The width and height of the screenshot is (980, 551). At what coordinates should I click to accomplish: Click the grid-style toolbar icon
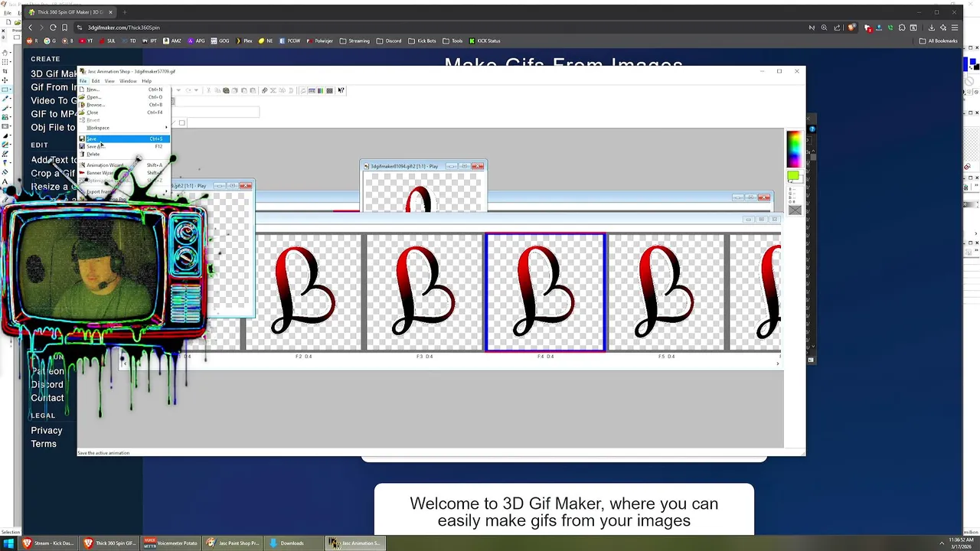coord(329,90)
